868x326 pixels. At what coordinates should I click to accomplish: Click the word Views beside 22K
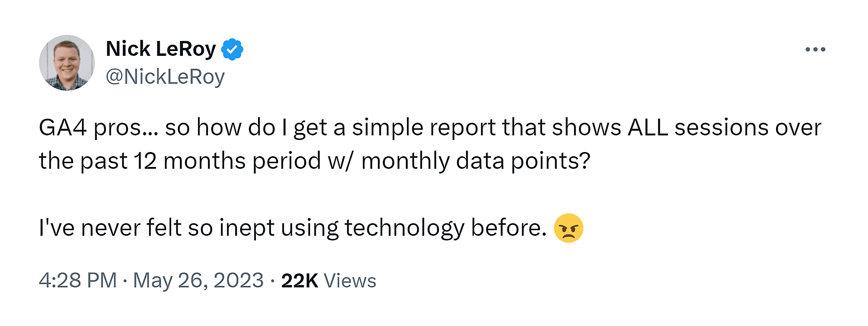click(350, 281)
